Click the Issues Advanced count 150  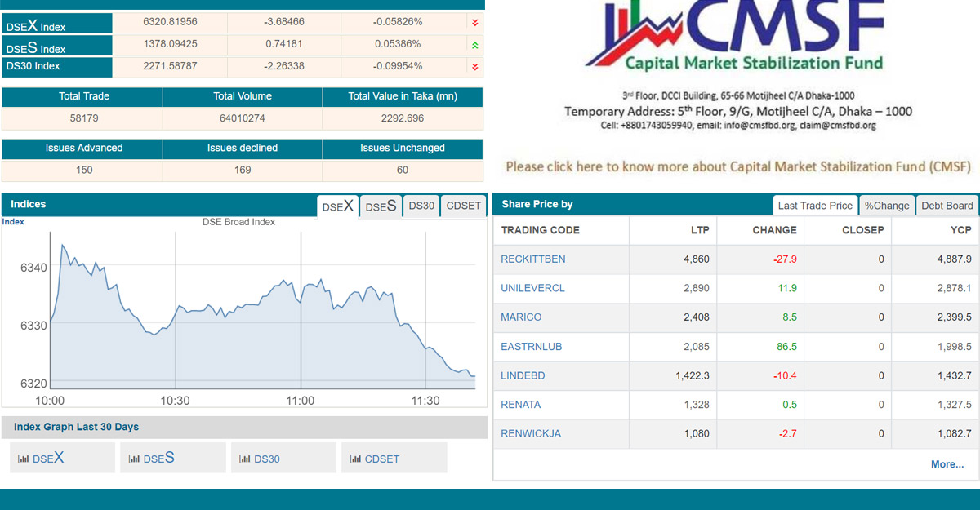click(84, 171)
